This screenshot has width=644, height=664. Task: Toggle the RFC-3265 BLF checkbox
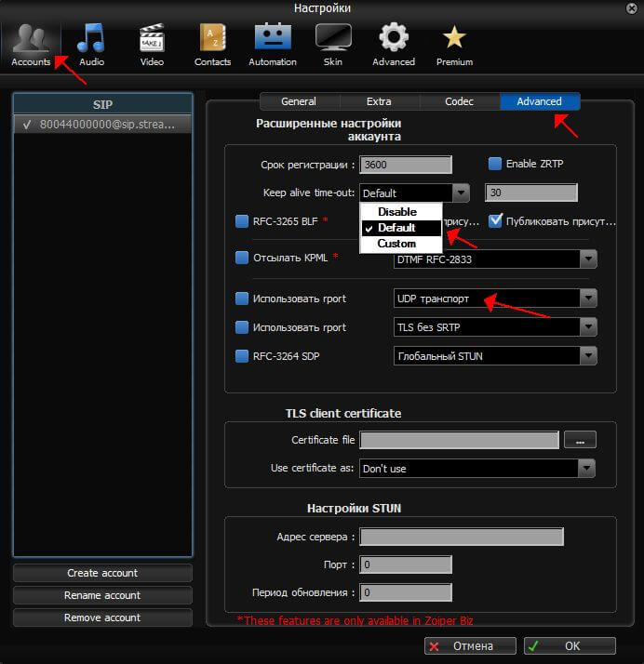(x=242, y=222)
